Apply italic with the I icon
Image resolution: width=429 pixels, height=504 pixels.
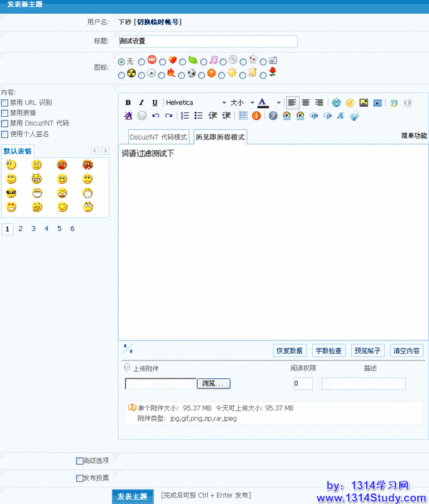[x=141, y=103]
